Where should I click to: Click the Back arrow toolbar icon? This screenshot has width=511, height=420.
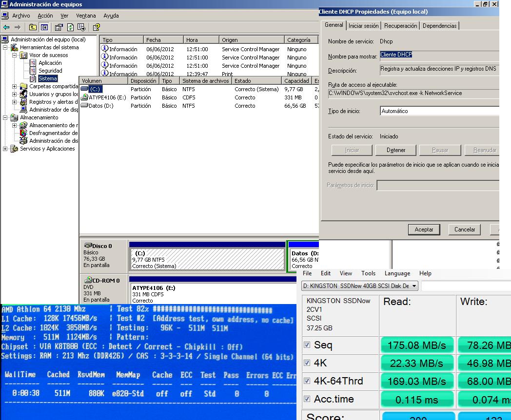(x=6, y=28)
